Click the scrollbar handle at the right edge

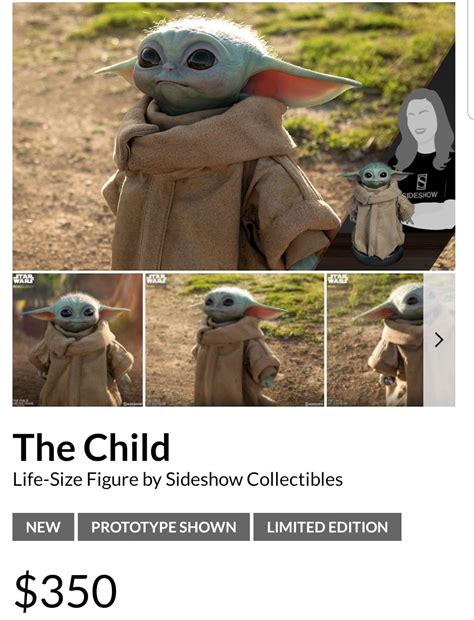tap(471, 59)
